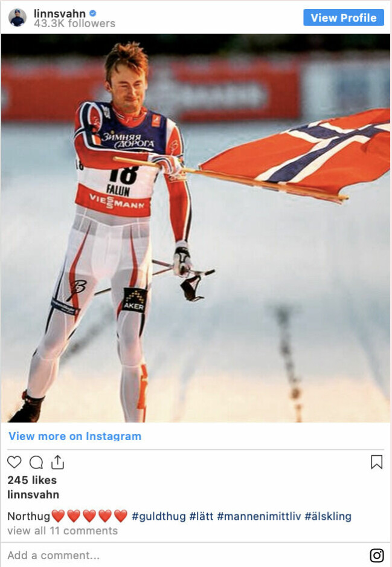Click the linnsvahn profile avatar
Viewport: 392px width, 567px height.
[x=18, y=18]
